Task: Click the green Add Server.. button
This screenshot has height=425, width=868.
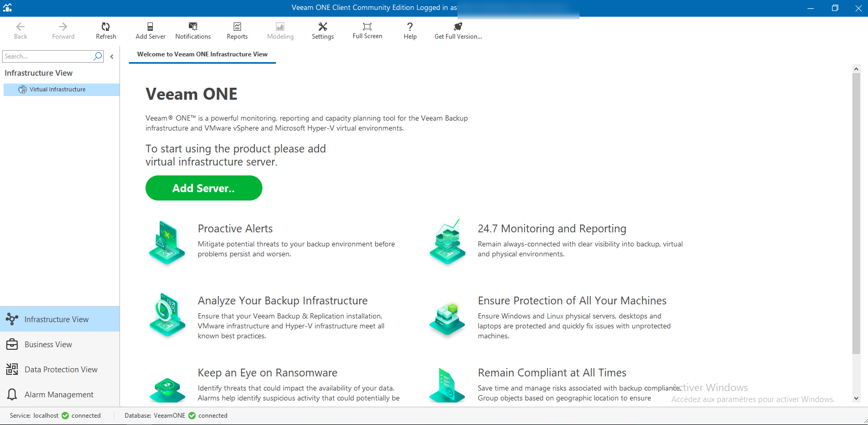Action: click(x=204, y=188)
